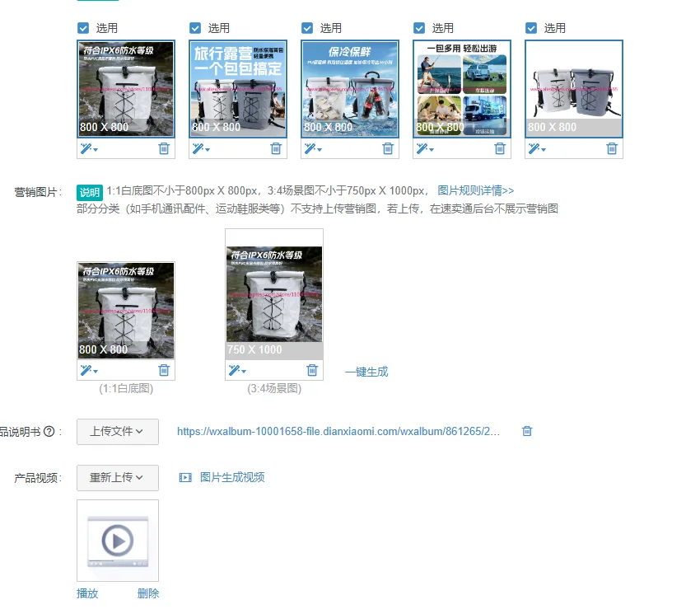The width and height of the screenshot is (700, 609).
Task: Open edit wand menu under 旅行露营 image
Action: click(201, 148)
